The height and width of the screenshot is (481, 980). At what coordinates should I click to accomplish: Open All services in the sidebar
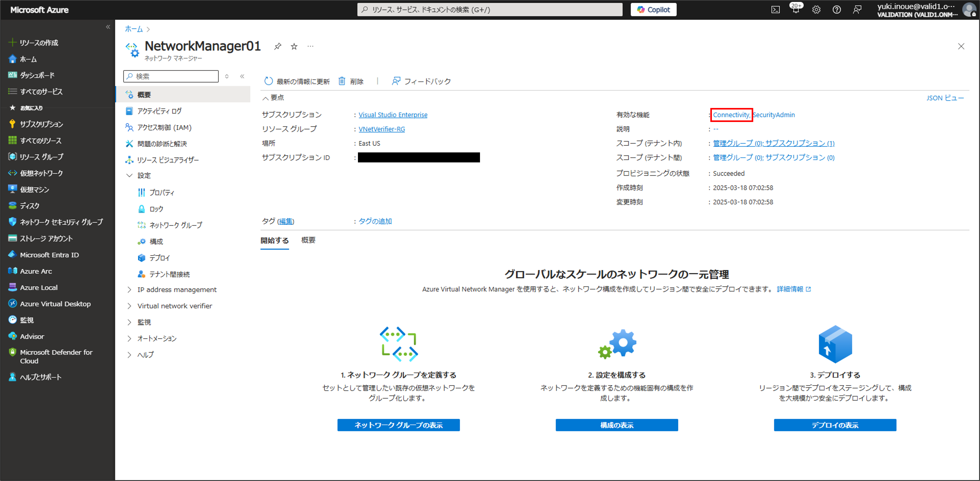tap(35, 92)
